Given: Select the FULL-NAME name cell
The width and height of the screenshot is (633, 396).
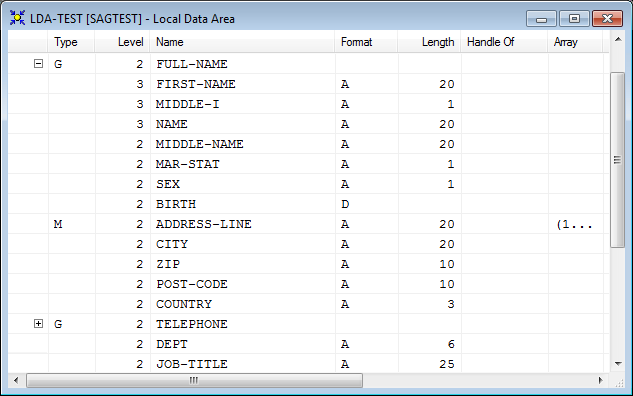Looking at the screenshot, I should point(192,64).
